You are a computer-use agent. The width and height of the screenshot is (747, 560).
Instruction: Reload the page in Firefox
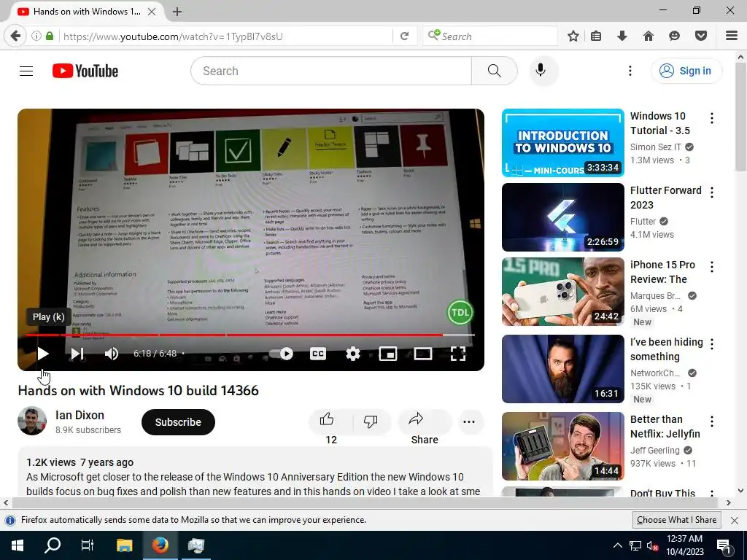click(x=404, y=36)
